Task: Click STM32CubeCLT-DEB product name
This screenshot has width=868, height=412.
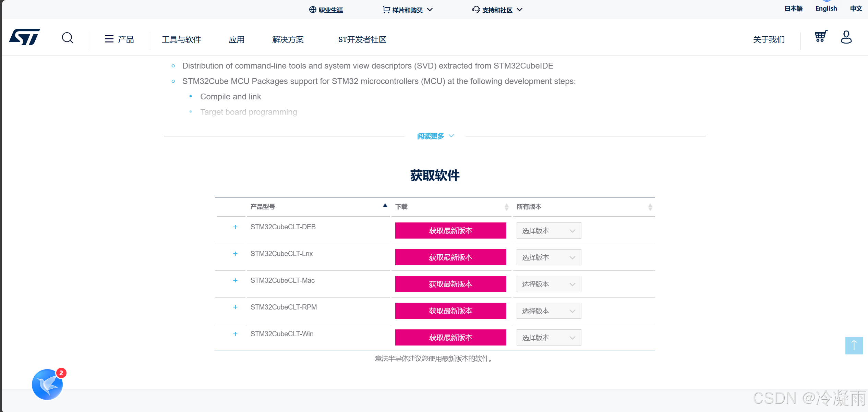Action: coord(283,227)
